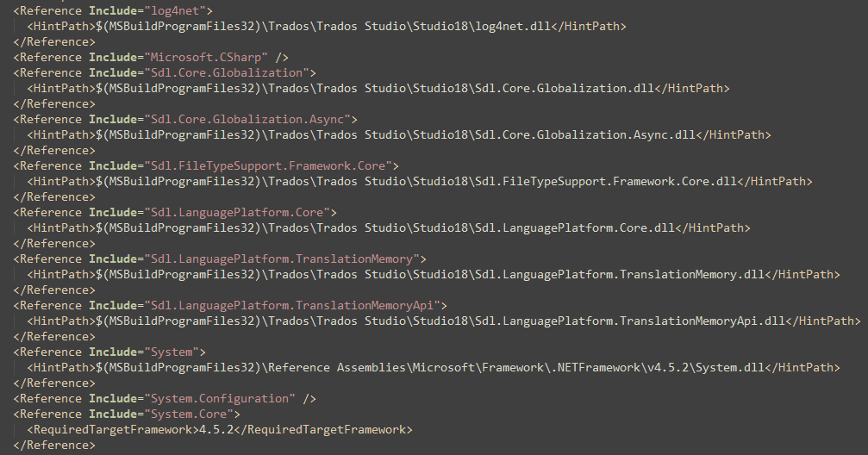Image resolution: width=868 pixels, height=455 pixels.
Task: Click the Sdl.LanguagePlatform.Core.dll HintPath line
Action: [389, 227]
